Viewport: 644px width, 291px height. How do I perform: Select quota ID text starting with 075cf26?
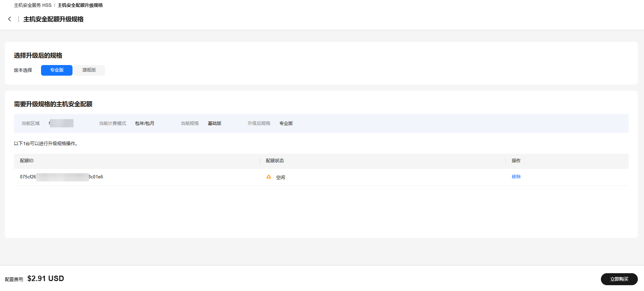(x=62, y=177)
